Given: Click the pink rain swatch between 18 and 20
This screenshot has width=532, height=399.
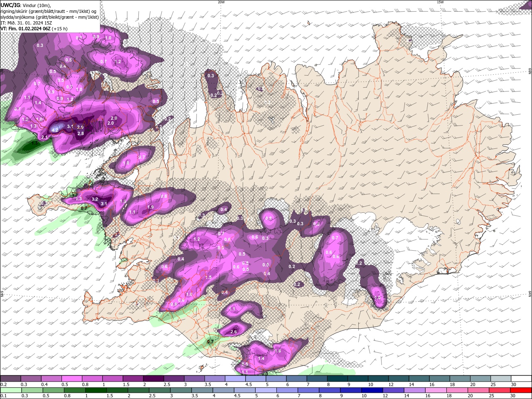Looking at the screenshot, I should pos(458,390).
